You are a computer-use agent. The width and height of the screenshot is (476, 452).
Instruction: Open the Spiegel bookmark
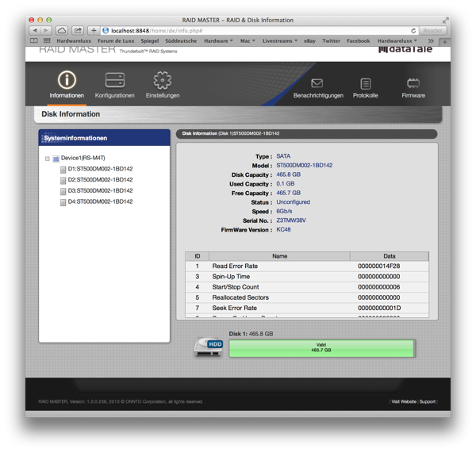coord(150,40)
